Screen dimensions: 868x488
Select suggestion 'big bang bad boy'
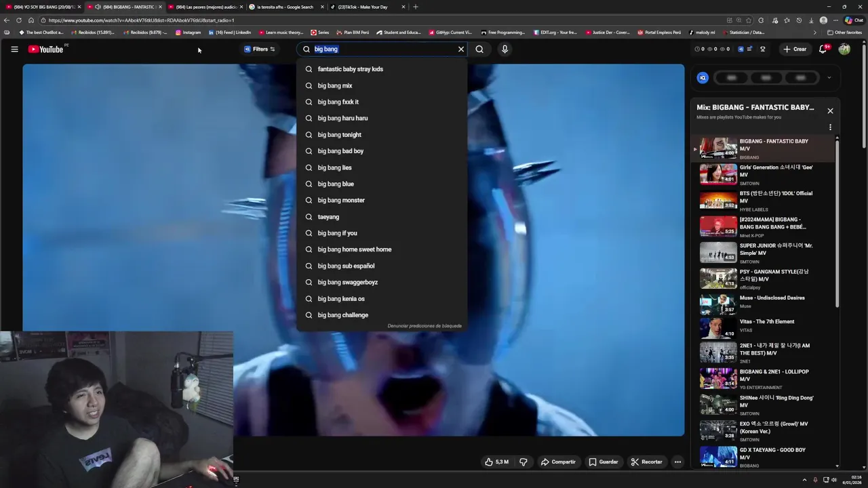click(x=382, y=151)
